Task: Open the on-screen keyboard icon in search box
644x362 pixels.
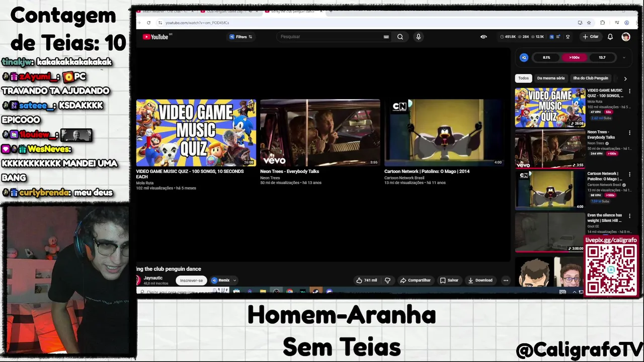Action: tap(386, 37)
